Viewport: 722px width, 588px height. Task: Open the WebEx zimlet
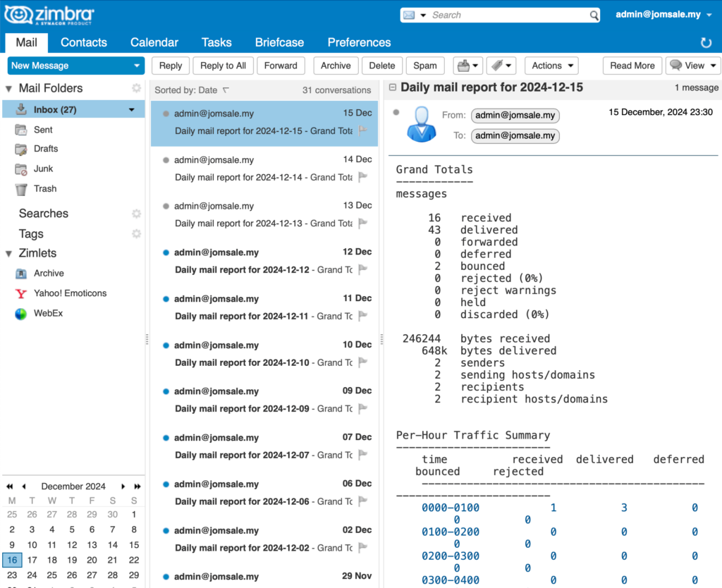click(x=48, y=313)
